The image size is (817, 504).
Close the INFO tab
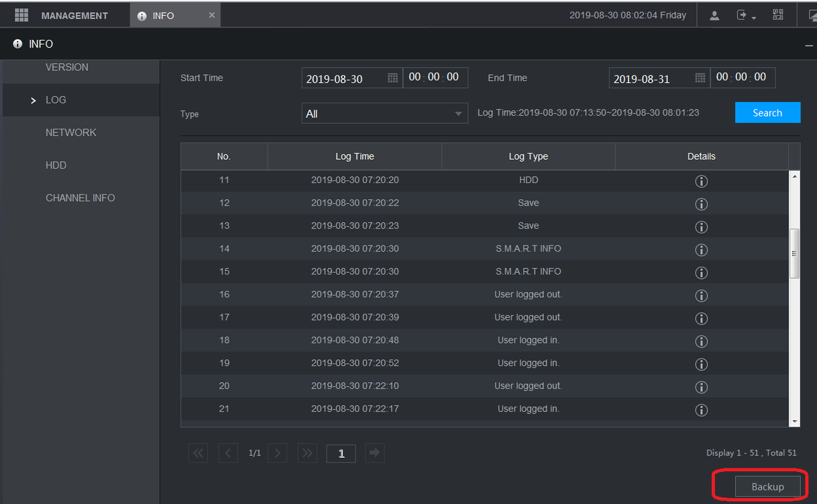tap(212, 15)
